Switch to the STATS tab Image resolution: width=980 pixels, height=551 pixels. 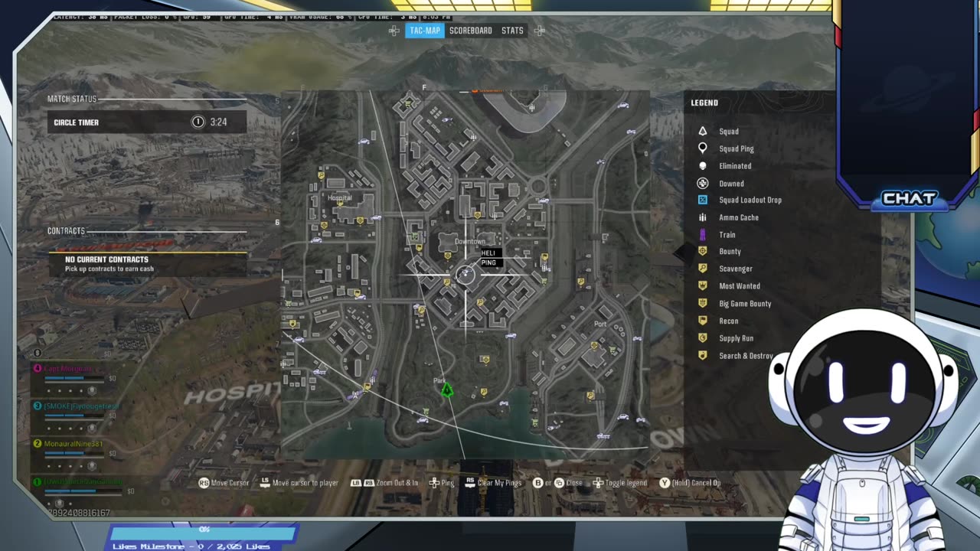point(512,31)
